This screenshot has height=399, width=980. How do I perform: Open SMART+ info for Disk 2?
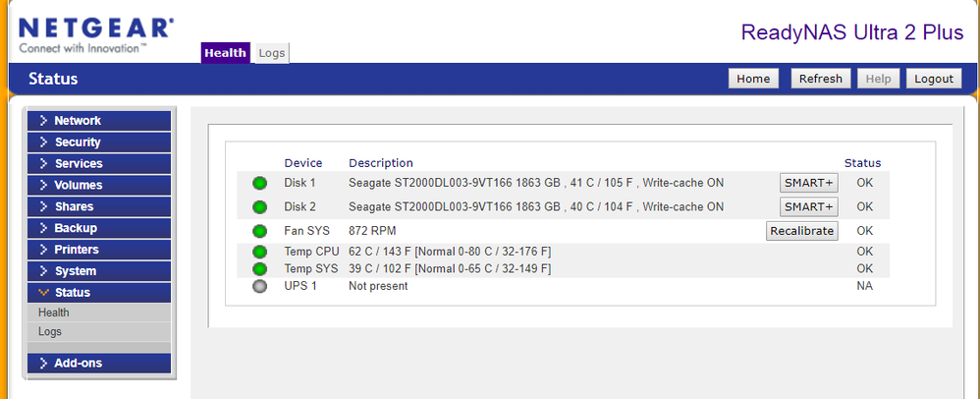click(x=808, y=206)
